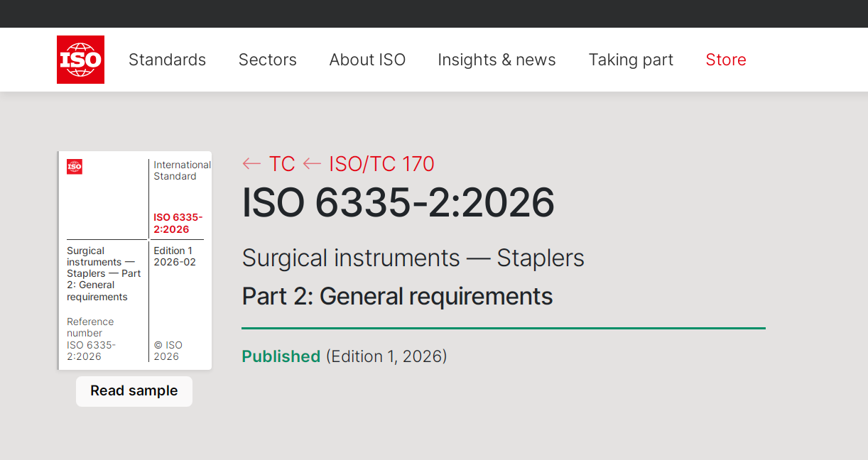Open Insights & news menu
868x460 pixels.
point(497,60)
